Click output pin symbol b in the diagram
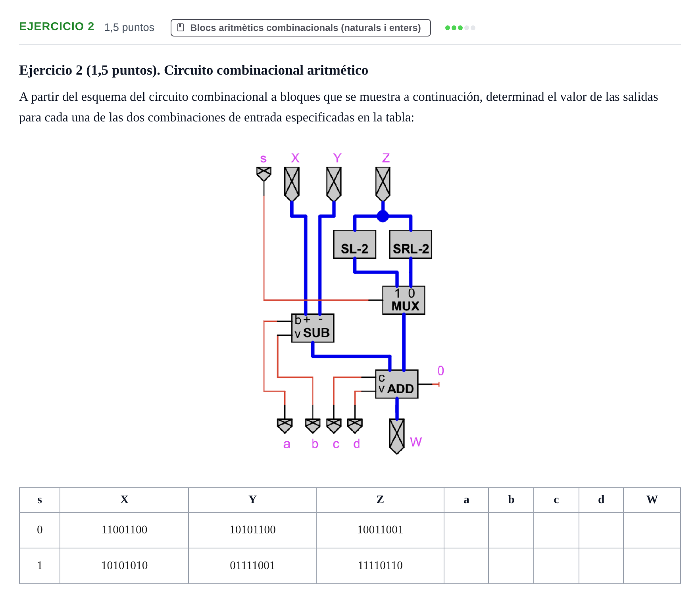The height and width of the screenshot is (604, 700). 313,426
